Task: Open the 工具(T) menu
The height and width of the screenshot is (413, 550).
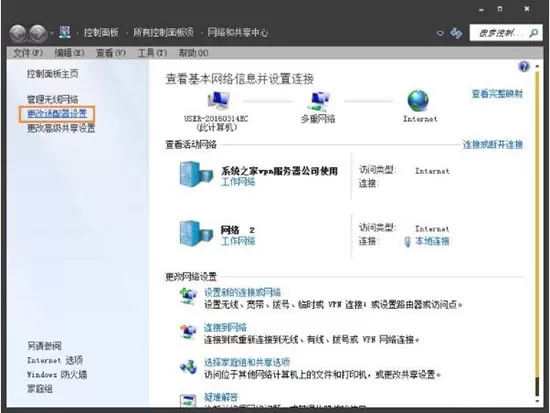Action: pyautogui.click(x=152, y=53)
